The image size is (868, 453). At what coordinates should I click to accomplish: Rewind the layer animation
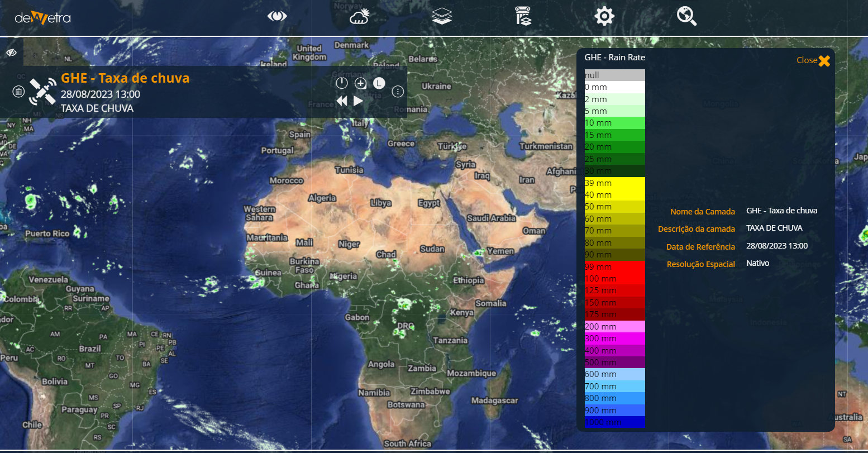[x=342, y=101]
